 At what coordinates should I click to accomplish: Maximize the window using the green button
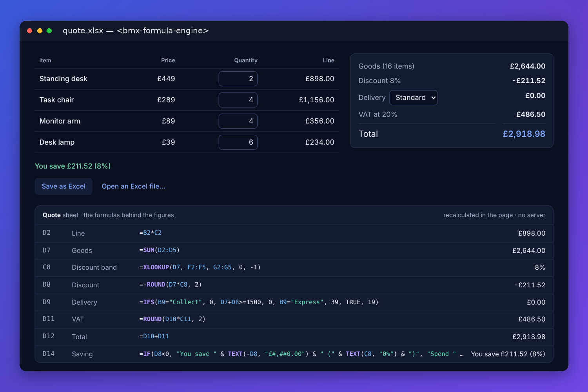coord(49,31)
